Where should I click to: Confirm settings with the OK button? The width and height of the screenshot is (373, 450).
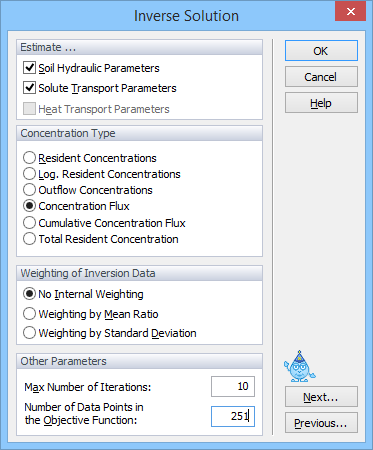point(321,51)
